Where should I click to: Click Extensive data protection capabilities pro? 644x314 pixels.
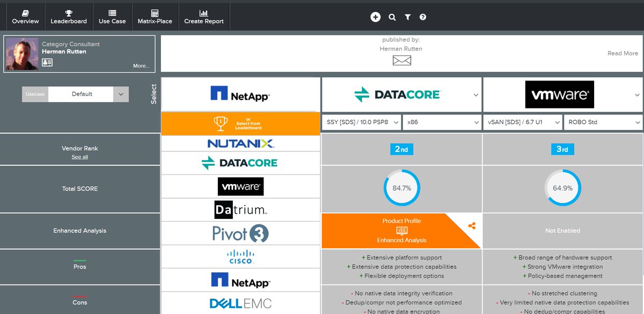(401, 267)
